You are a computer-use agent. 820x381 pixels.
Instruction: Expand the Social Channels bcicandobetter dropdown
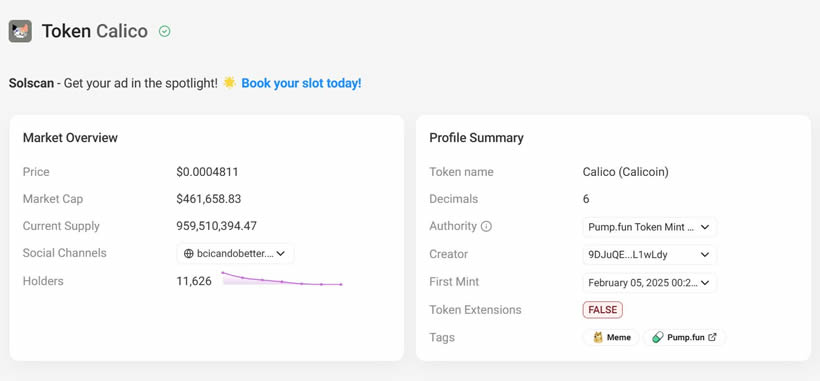235,253
